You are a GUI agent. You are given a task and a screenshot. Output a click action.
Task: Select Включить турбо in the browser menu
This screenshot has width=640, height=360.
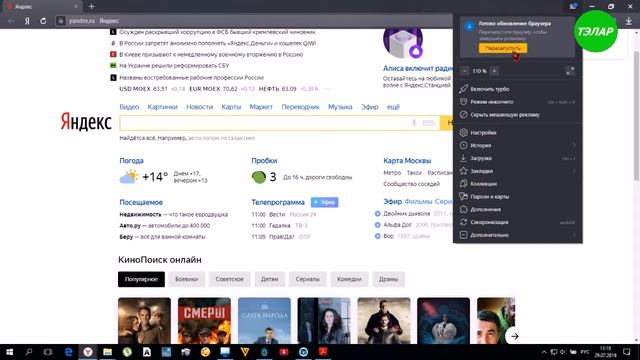[517, 89]
